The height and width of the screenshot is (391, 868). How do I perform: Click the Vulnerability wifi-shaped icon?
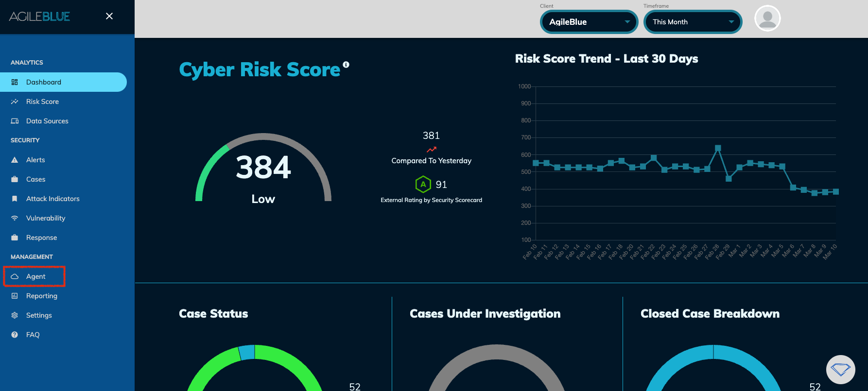[x=15, y=218]
